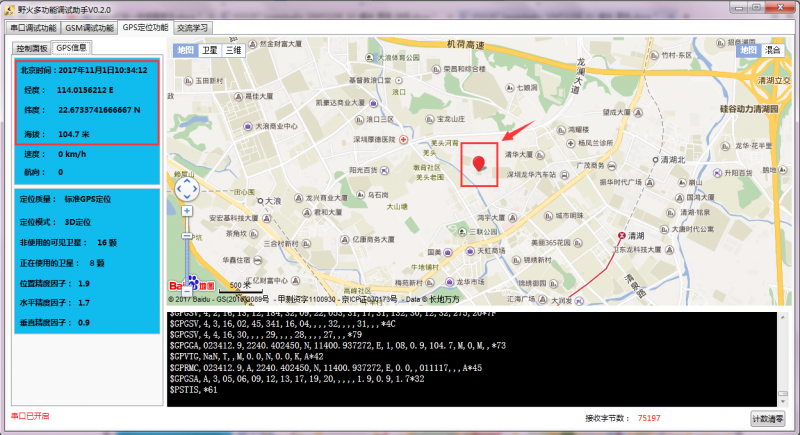Screen dimensions: 800x435
Task: Select 地图 mode next to 混合
Action: (x=748, y=50)
